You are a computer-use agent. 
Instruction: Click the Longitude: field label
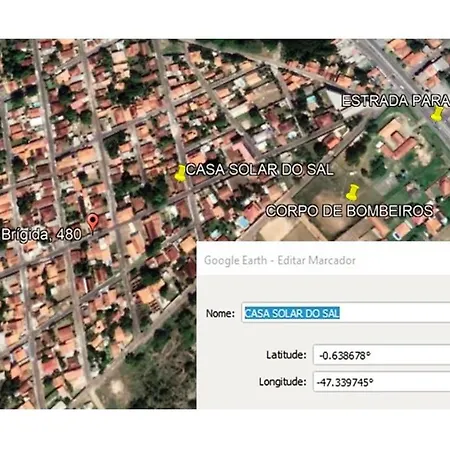tap(283, 381)
